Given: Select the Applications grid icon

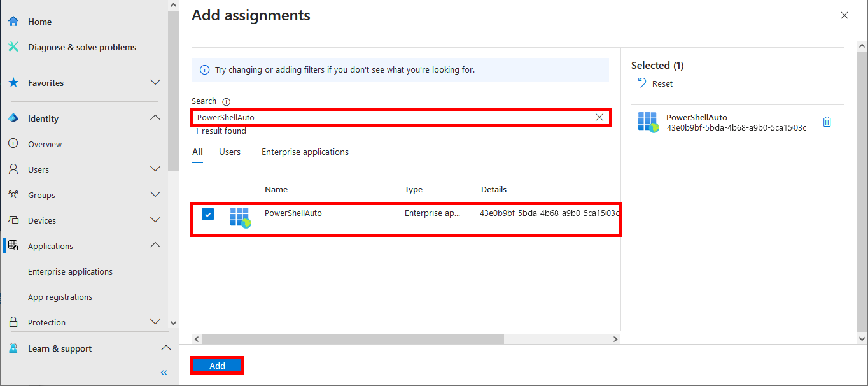Looking at the screenshot, I should tap(13, 245).
